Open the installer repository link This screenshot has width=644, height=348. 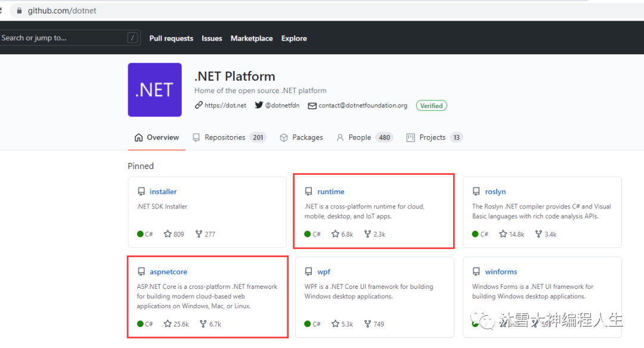[x=163, y=192]
